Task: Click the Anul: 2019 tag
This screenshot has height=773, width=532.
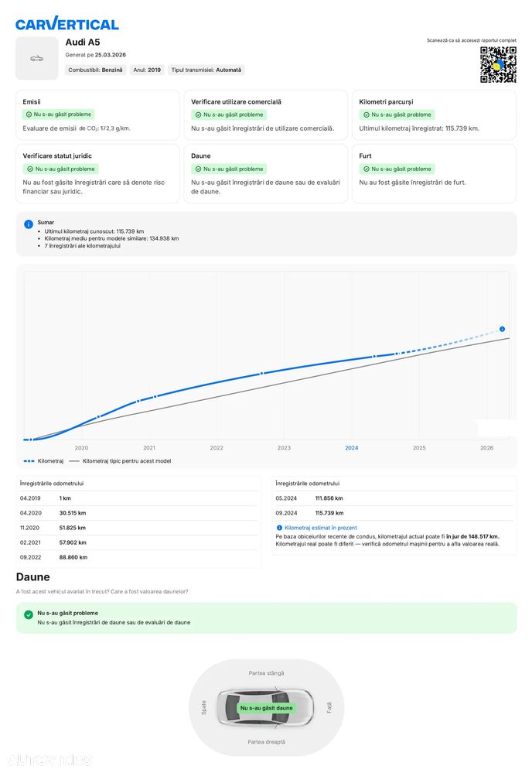Action: (147, 70)
